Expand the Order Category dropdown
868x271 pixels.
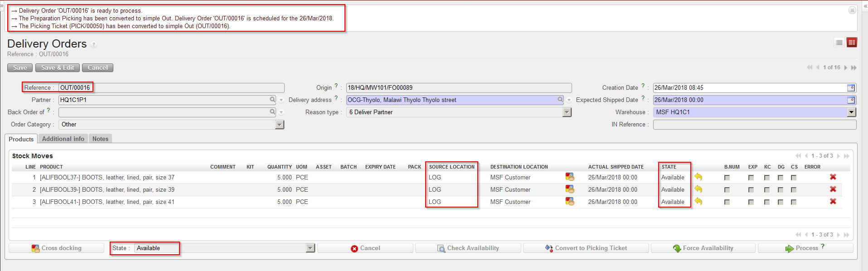[x=280, y=125]
